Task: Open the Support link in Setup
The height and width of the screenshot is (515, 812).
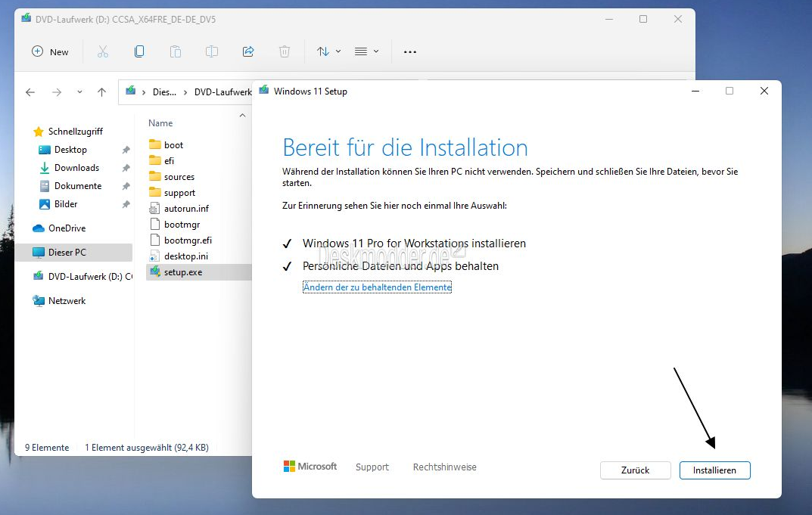Action: point(372,467)
